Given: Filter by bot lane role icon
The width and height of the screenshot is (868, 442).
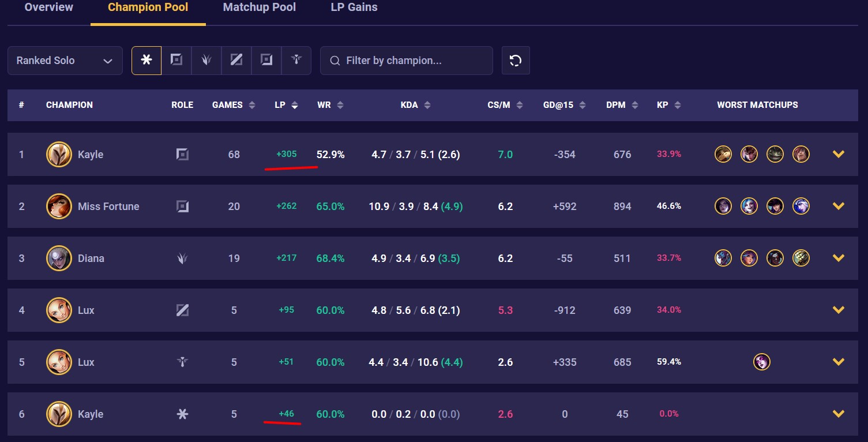Looking at the screenshot, I should (x=266, y=60).
